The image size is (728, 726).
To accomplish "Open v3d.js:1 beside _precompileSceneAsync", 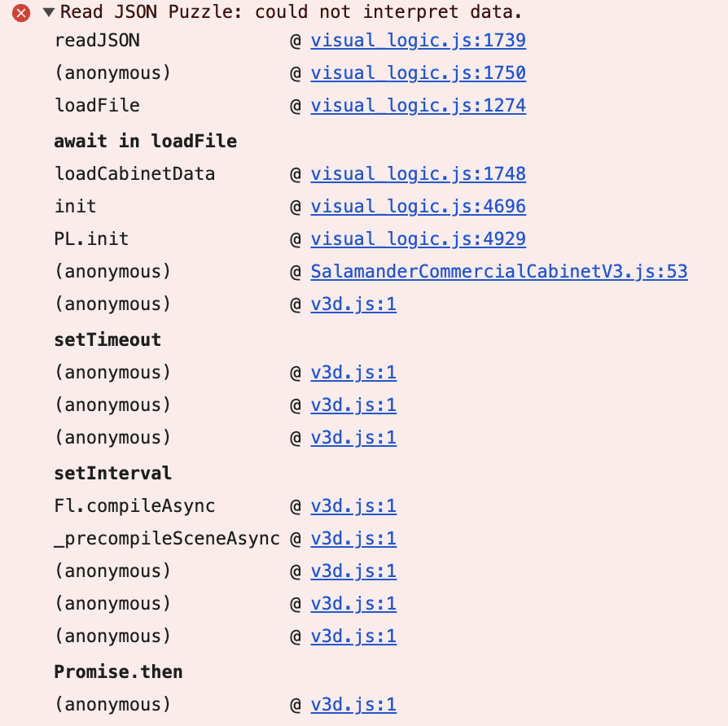I will [x=353, y=538].
